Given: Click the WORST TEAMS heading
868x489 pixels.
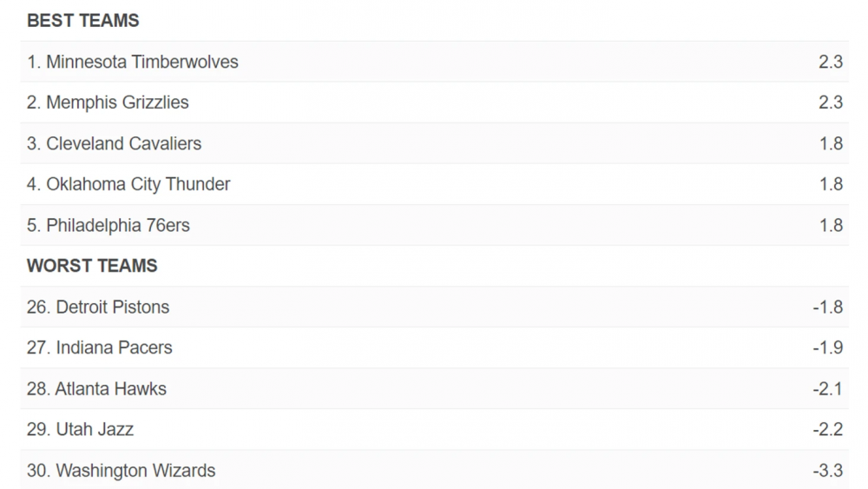Looking at the screenshot, I should pyautogui.click(x=92, y=266).
